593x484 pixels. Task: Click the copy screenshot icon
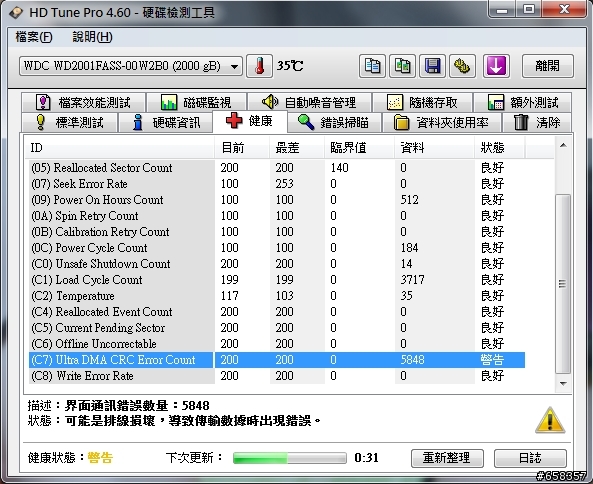pyautogui.click(x=402, y=66)
